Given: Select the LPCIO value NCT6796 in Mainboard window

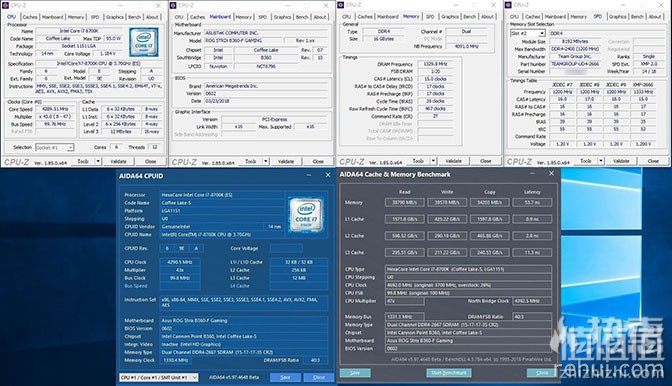Looking at the screenshot, I should 266,66.
